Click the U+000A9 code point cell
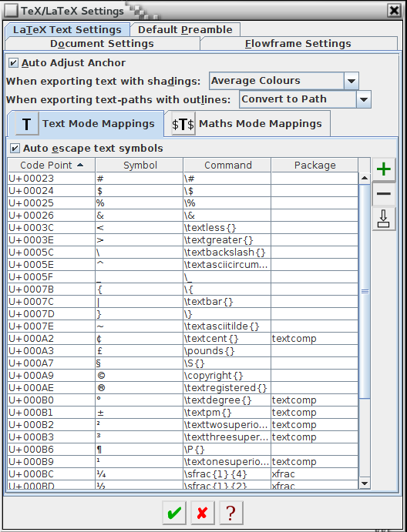 (x=52, y=376)
